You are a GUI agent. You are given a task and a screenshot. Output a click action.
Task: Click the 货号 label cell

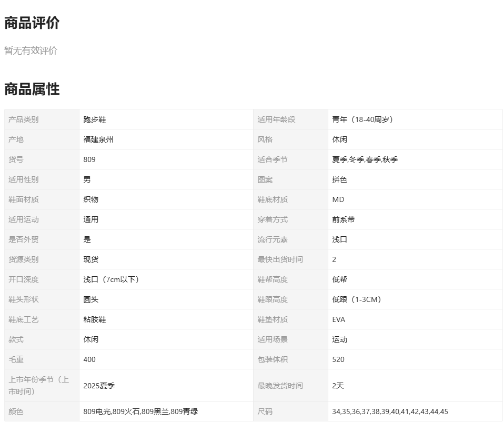[x=16, y=159]
